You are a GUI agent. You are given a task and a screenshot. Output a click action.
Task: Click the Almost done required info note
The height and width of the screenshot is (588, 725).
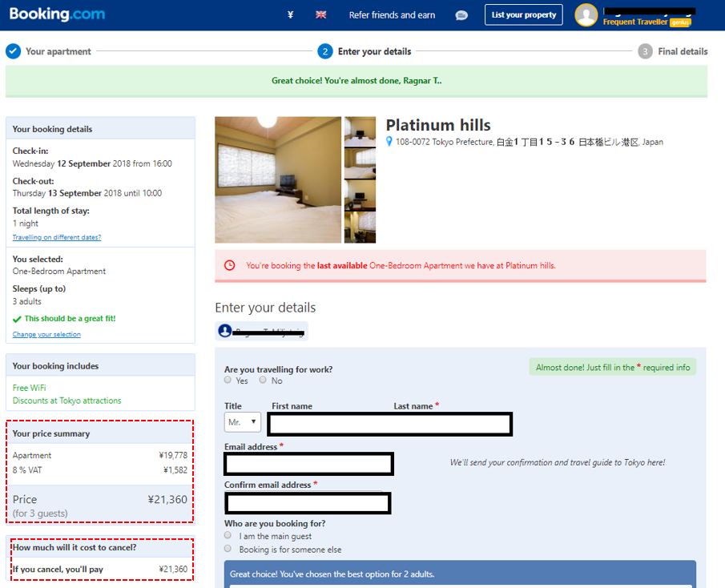click(613, 367)
